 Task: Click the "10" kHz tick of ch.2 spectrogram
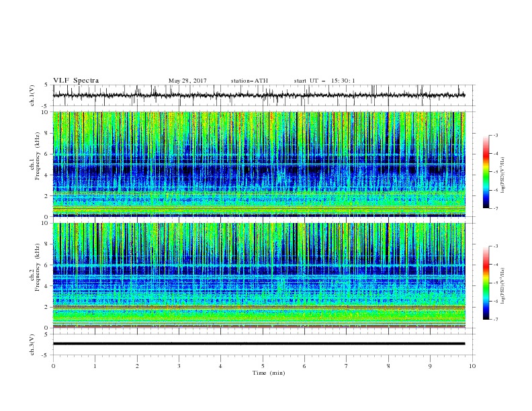46,223
